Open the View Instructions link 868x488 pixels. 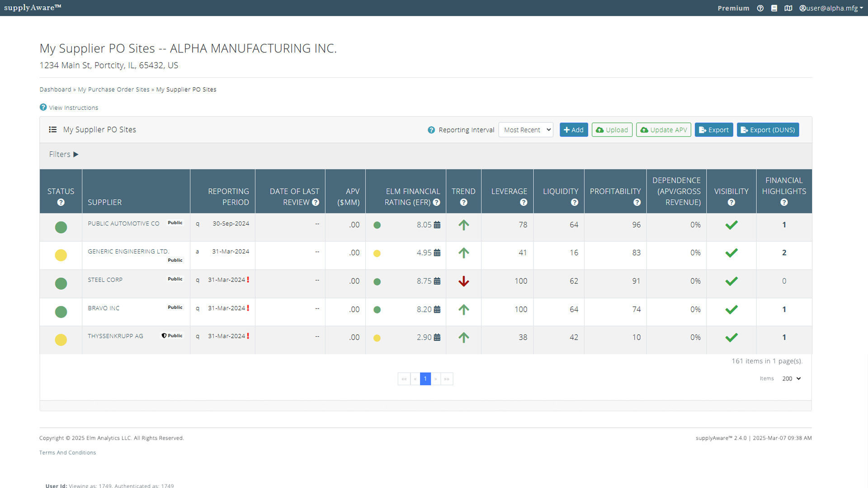[73, 108]
